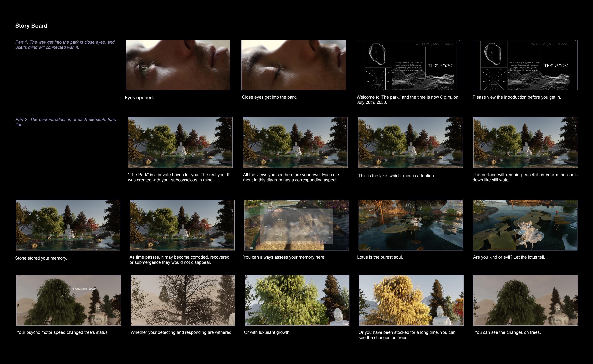Select the HAPPY emotion option on the memory panel
Viewport: 593px width, 364px height.
(279, 219)
